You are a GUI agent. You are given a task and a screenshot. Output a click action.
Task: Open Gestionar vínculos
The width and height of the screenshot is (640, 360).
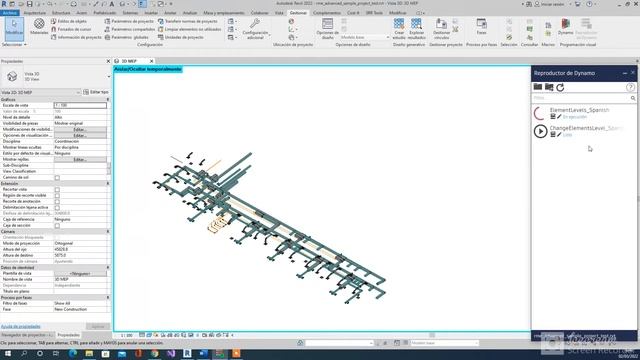point(441,29)
